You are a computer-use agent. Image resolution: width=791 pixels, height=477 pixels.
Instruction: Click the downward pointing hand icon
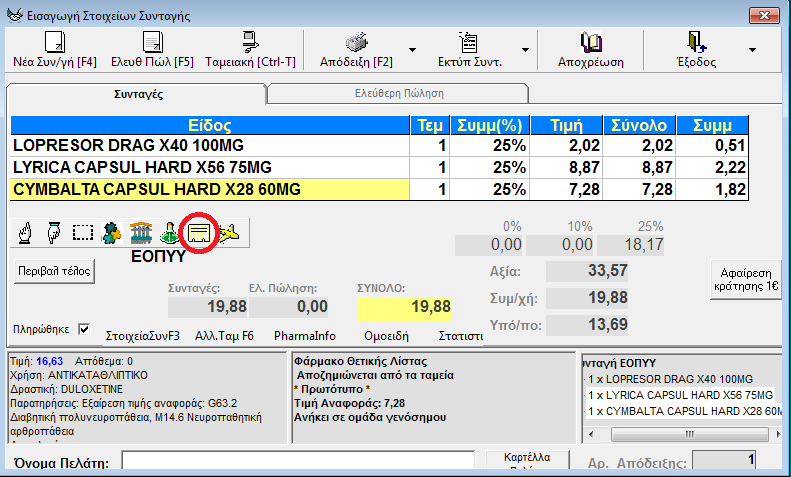pyautogui.click(x=54, y=233)
